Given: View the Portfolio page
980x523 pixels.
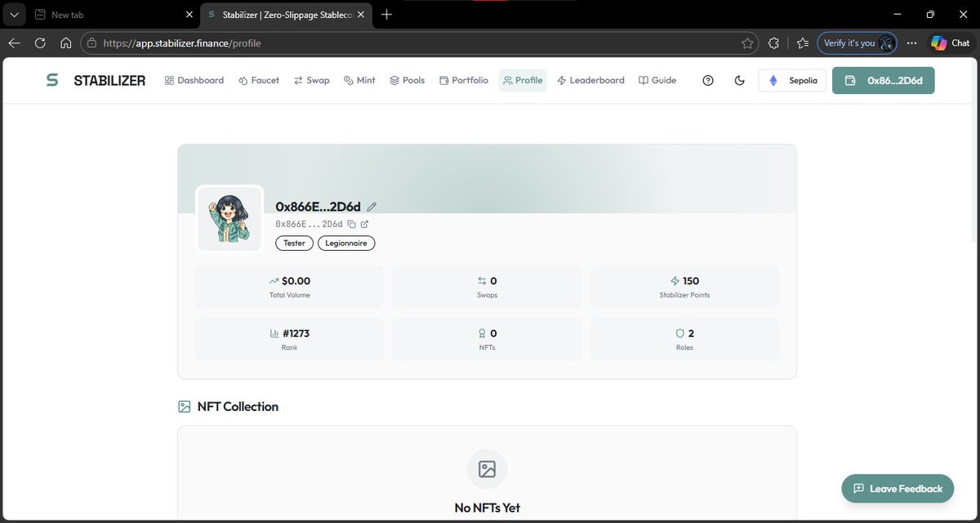Looking at the screenshot, I should point(464,80).
